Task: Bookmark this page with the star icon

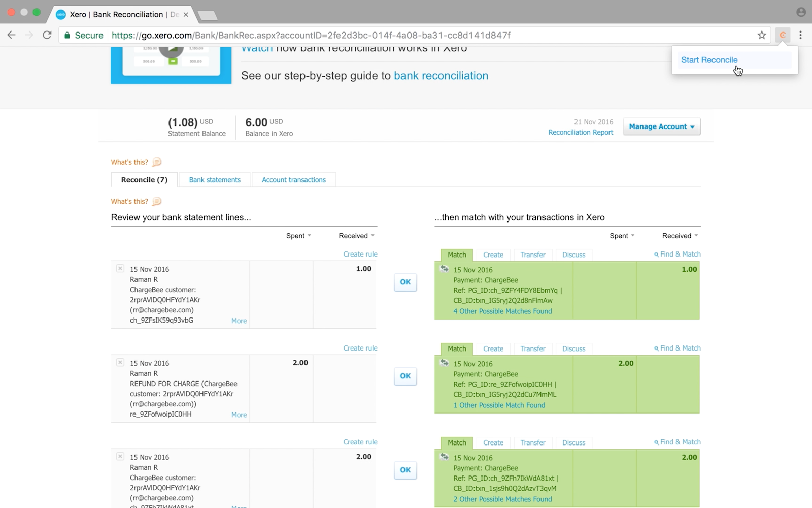Action: click(x=762, y=35)
